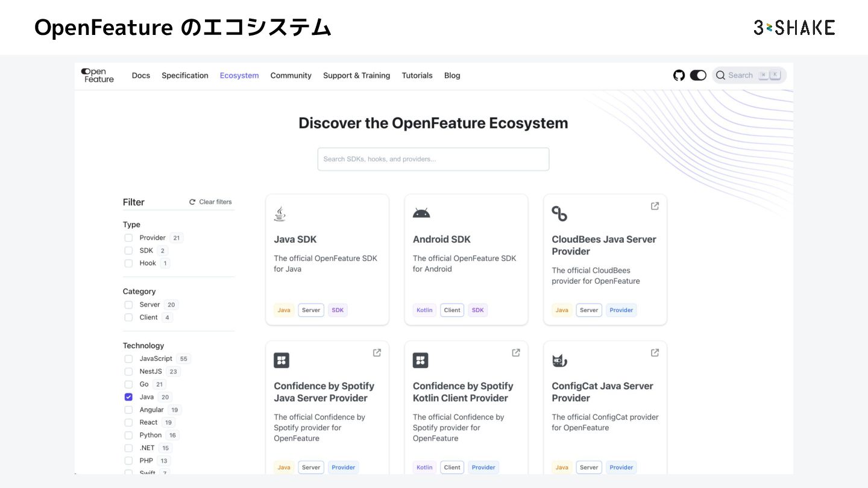Open the Blog nav item
The height and width of the screenshot is (488, 868).
click(452, 75)
